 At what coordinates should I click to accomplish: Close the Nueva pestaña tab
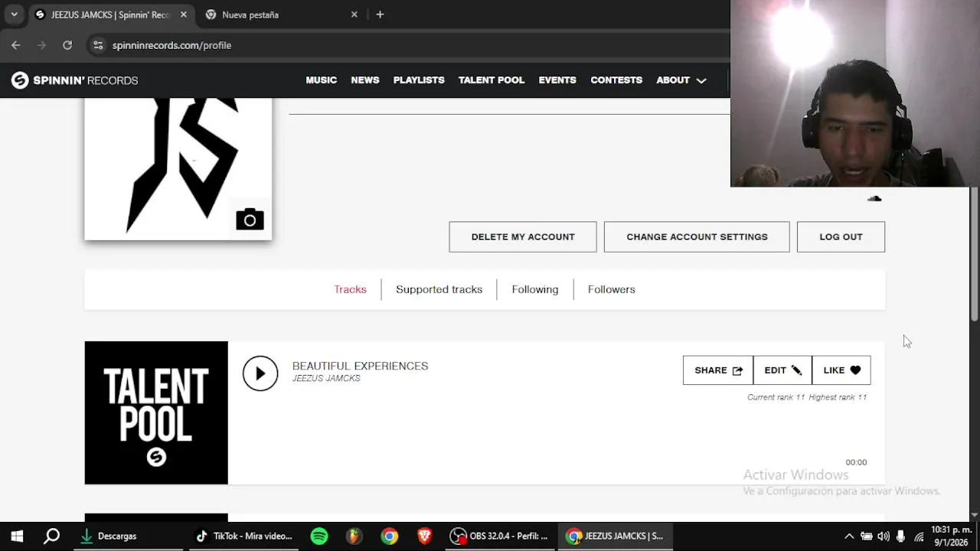(354, 15)
